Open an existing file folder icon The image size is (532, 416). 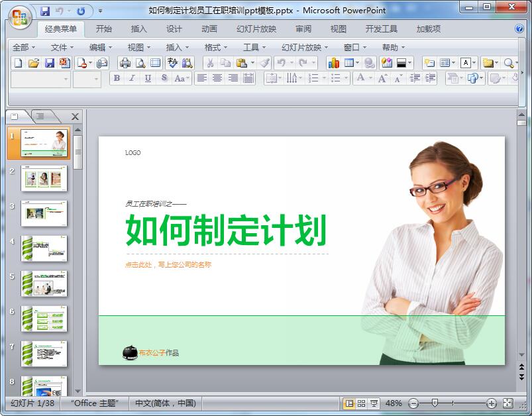(34, 63)
